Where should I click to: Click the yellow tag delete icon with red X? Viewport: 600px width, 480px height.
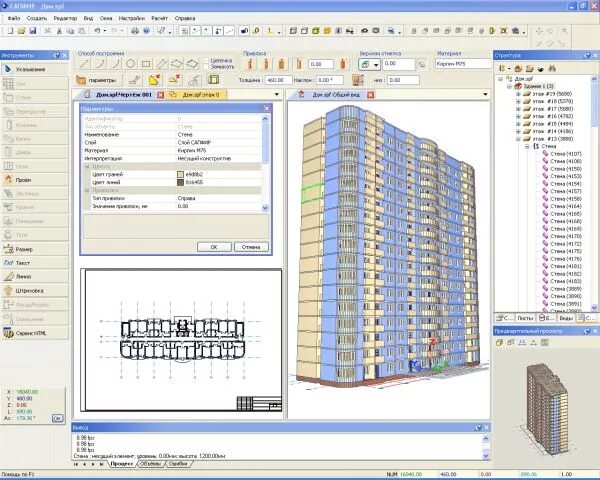155,80
